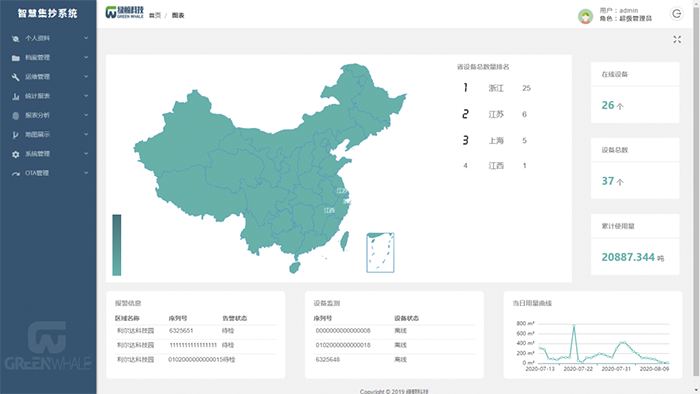Click the wrench icon for 运维管理
Viewport: 700px width, 394px height.
coord(16,77)
